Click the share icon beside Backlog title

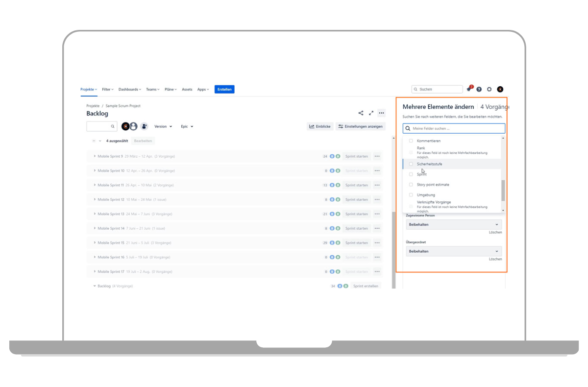(361, 113)
